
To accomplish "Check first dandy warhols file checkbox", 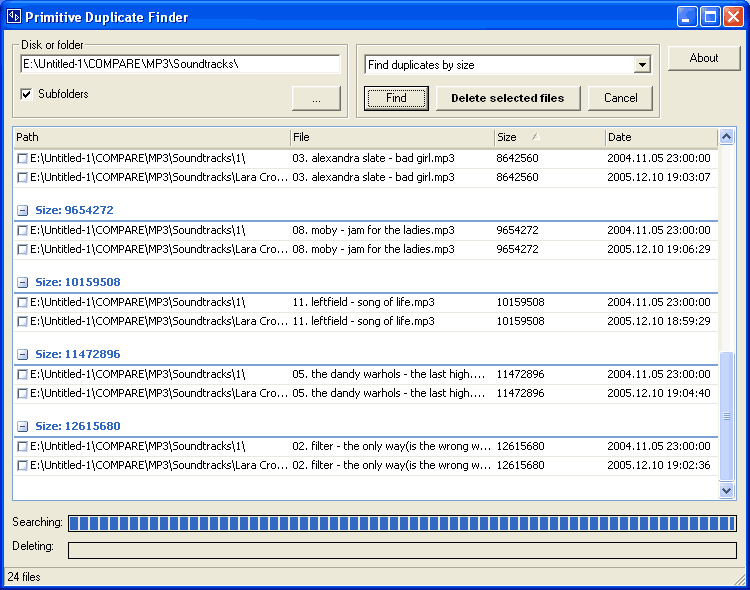I will coord(23,374).
